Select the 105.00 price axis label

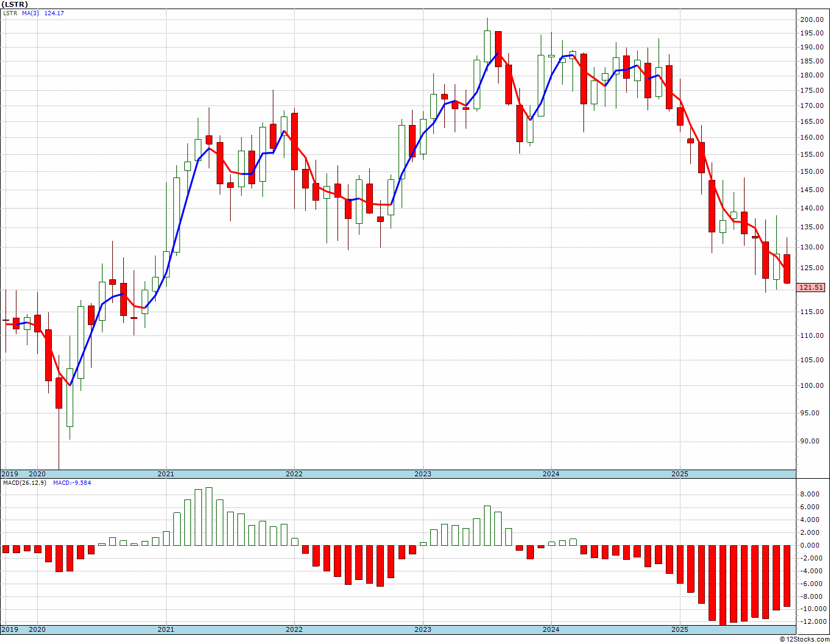(x=812, y=360)
